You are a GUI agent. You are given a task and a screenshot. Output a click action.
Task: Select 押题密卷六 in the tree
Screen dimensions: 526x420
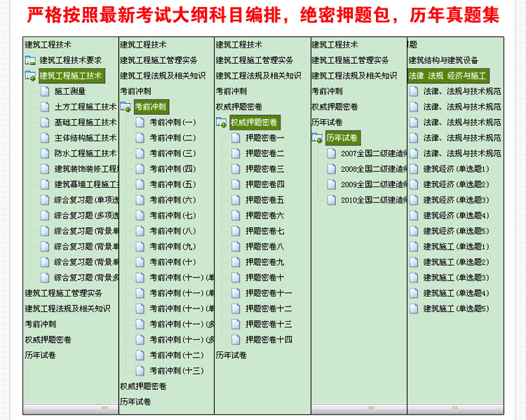[264, 215]
